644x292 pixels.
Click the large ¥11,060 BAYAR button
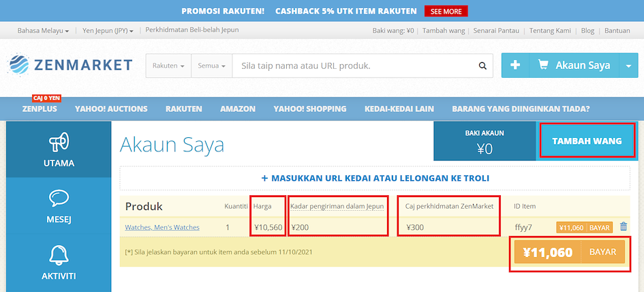(x=570, y=252)
